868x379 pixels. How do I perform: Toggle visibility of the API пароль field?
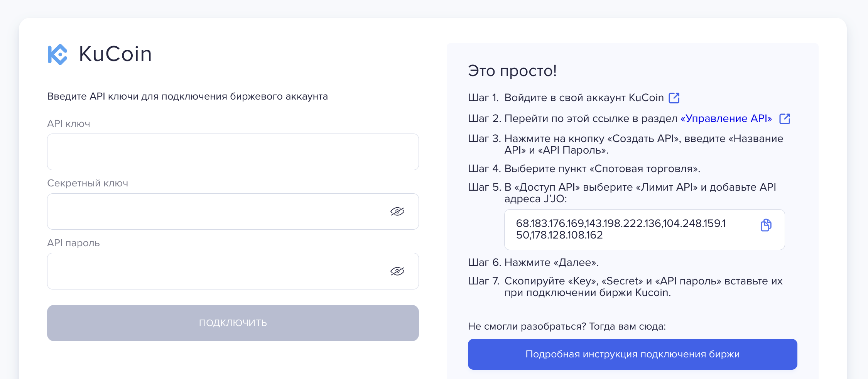click(x=397, y=271)
